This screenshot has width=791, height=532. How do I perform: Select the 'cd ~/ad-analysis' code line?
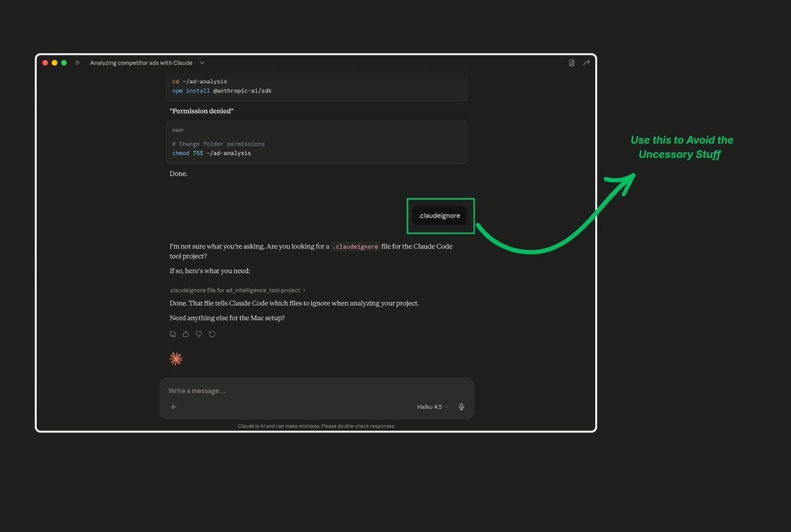pyautogui.click(x=200, y=82)
